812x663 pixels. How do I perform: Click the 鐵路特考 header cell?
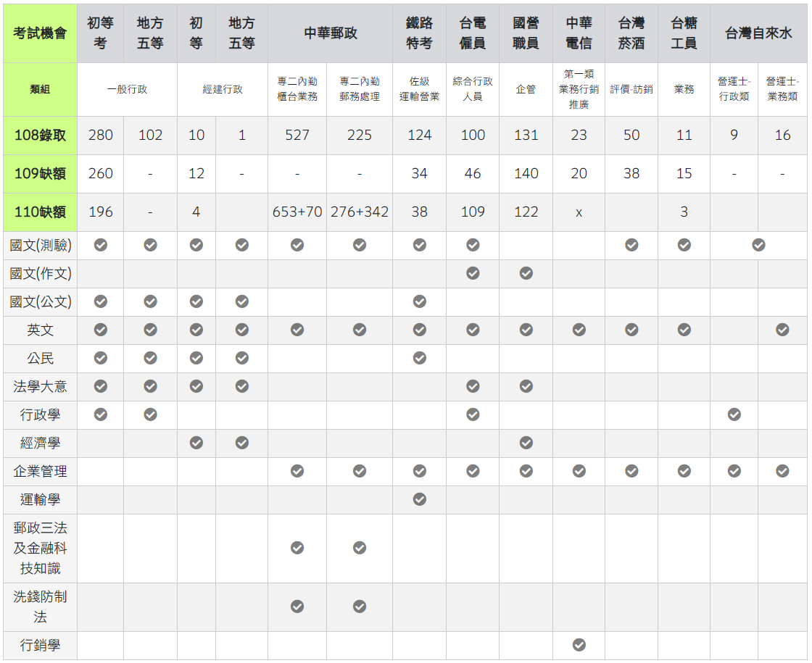pos(420,33)
